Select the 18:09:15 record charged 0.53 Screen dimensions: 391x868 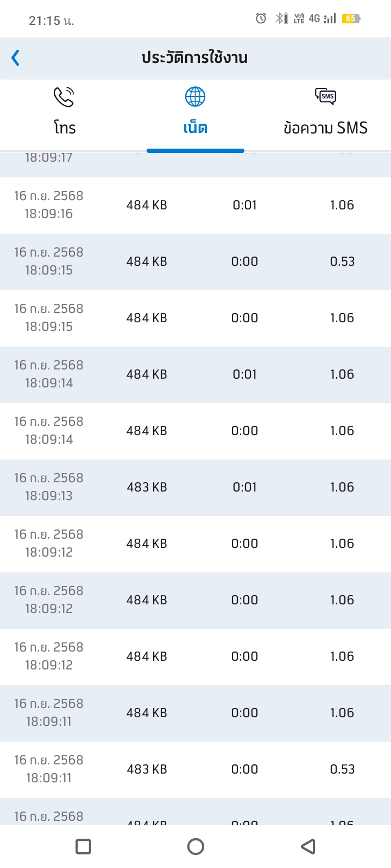point(195,262)
